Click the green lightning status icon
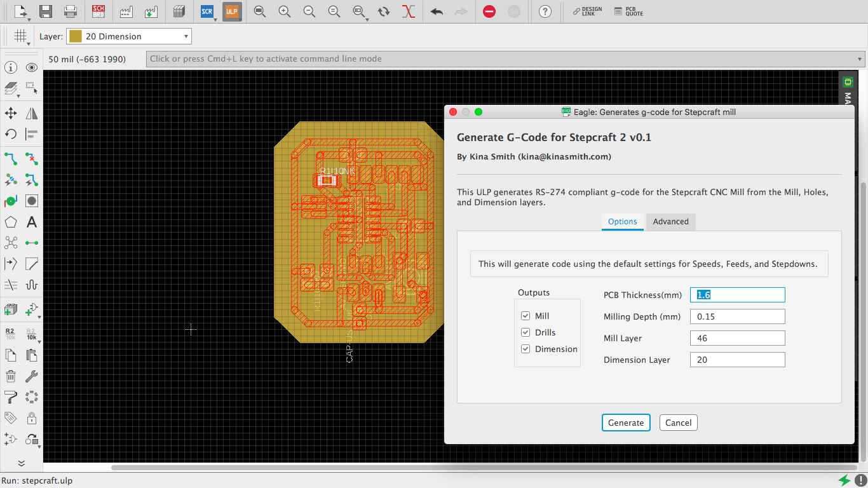The height and width of the screenshot is (488, 868). coord(844,480)
